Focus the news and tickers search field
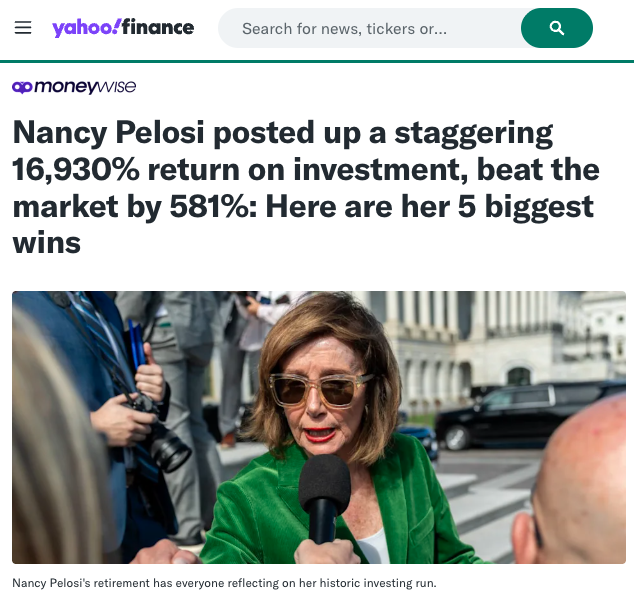Image resolution: width=634 pixels, height=597 pixels. click(x=370, y=28)
